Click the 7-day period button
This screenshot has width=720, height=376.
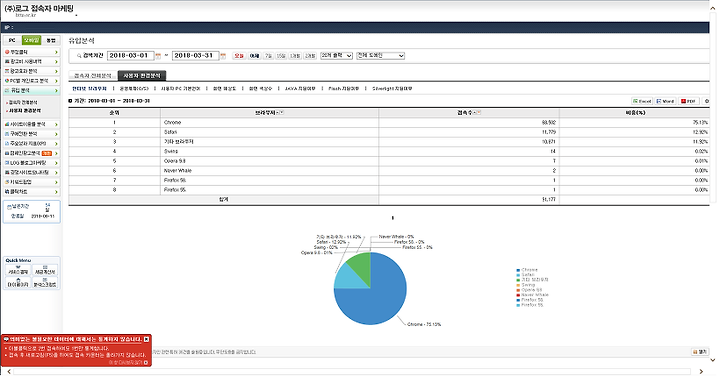pyautogui.click(x=268, y=56)
